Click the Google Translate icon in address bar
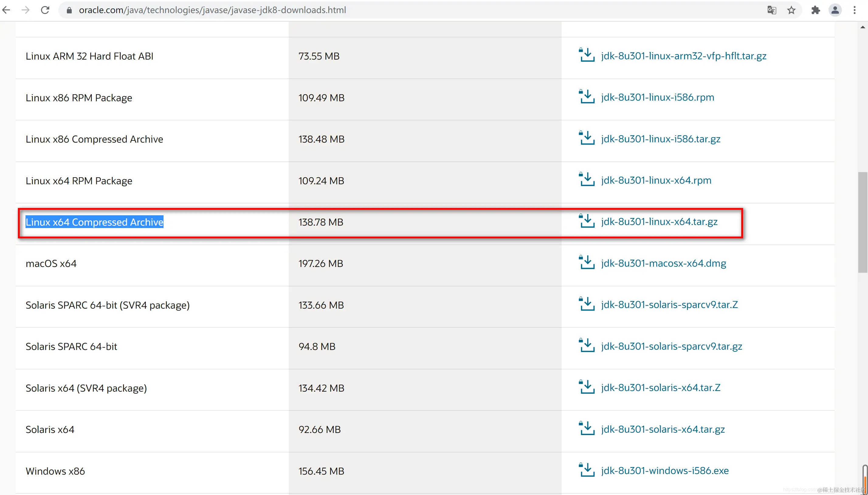The width and height of the screenshot is (868, 495). point(772,10)
